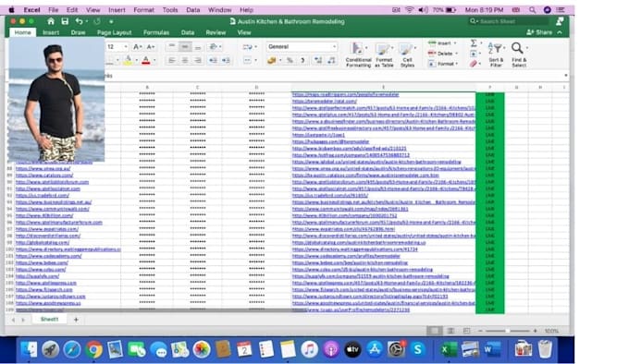This screenshot has height=364, width=629.
Task: Apply the red font color A
Action: 145,60
